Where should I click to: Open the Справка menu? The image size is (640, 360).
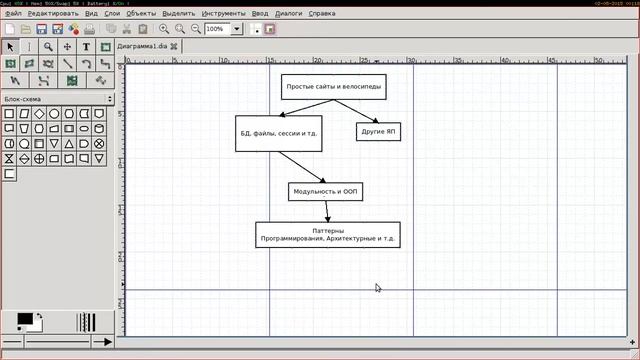tap(322, 13)
